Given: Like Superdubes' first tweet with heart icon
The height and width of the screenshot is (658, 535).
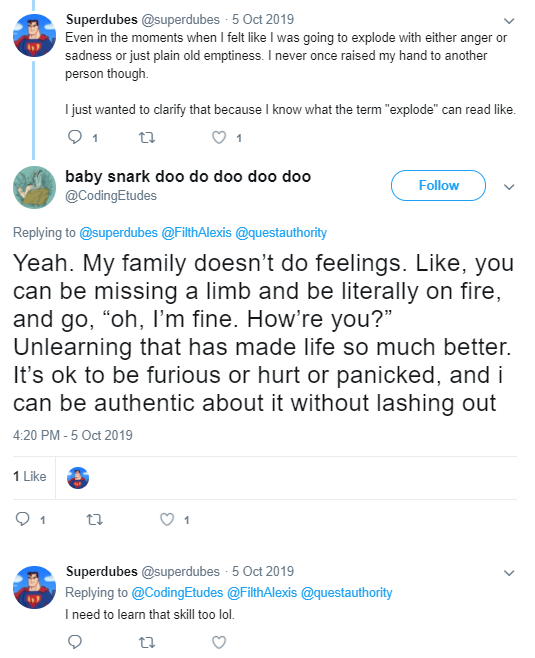Looking at the screenshot, I should coord(219,137).
